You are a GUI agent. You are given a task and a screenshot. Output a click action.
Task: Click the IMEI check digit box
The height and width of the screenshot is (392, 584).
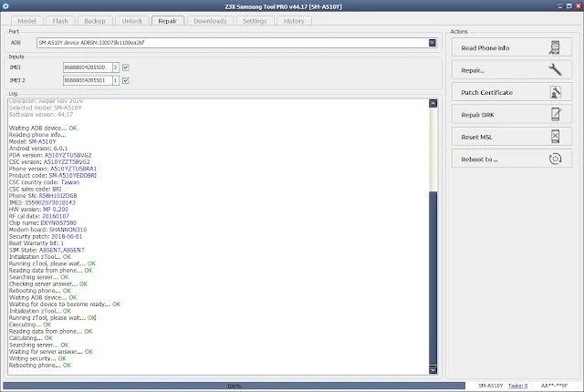click(116, 67)
